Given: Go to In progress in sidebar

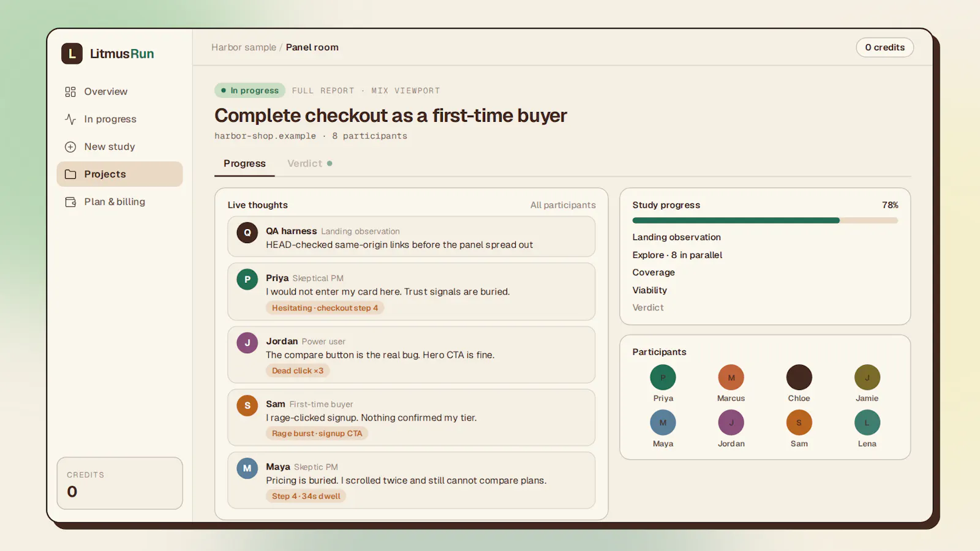Looking at the screenshot, I should point(119,119).
